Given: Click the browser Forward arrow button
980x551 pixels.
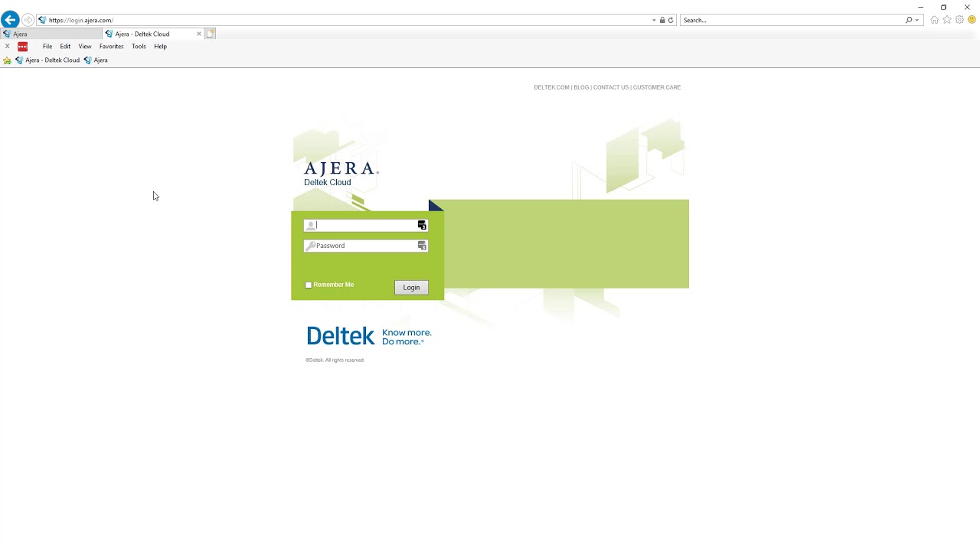Looking at the screenshot, I should tap(28, 20).
